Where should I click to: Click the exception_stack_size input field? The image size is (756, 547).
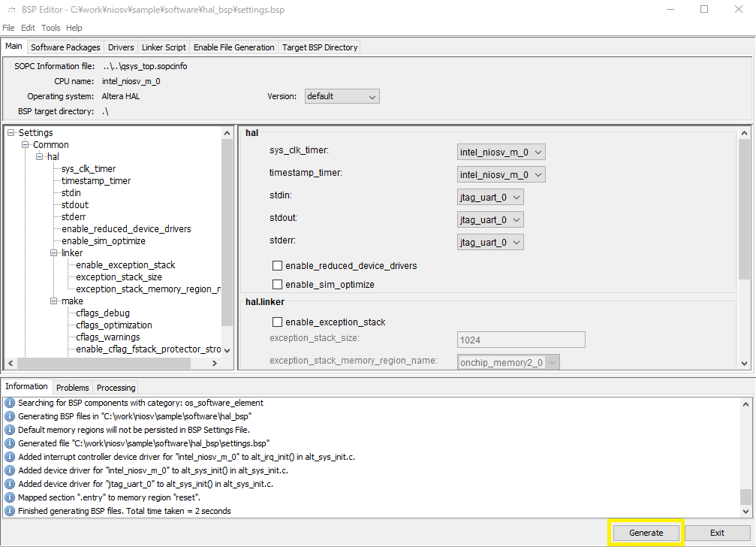pyautogui.click(x=520, y=339)
